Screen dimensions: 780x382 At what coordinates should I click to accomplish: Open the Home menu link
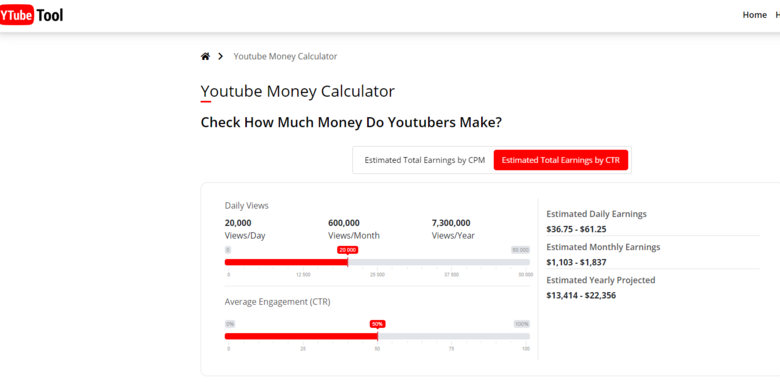tap(754, 15)
